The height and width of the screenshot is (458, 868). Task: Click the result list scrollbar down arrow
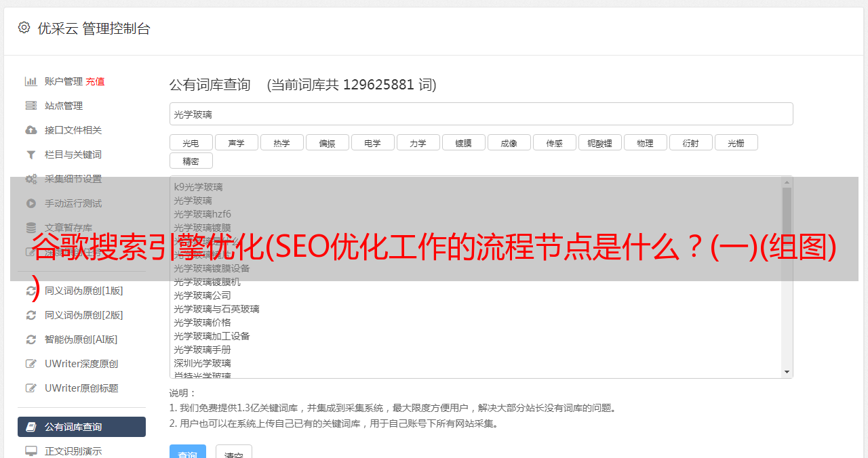(787, 372)
